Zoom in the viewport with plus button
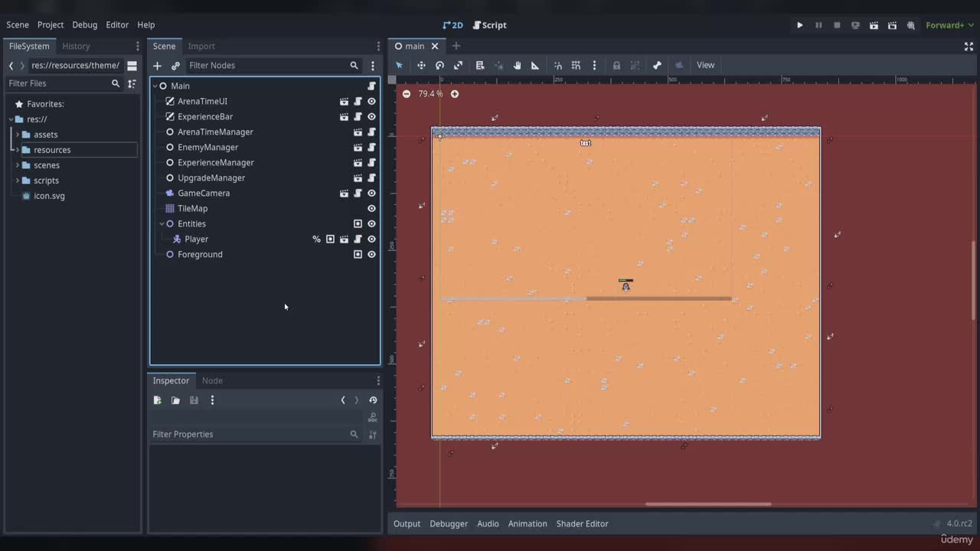The image size is (980, 551). 454,94
